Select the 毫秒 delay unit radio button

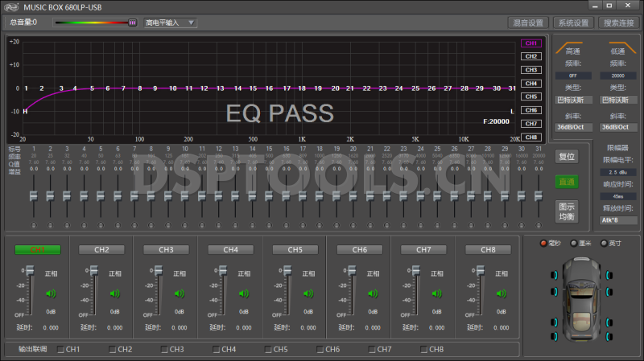pyautogui.click(x=544, y=243)
